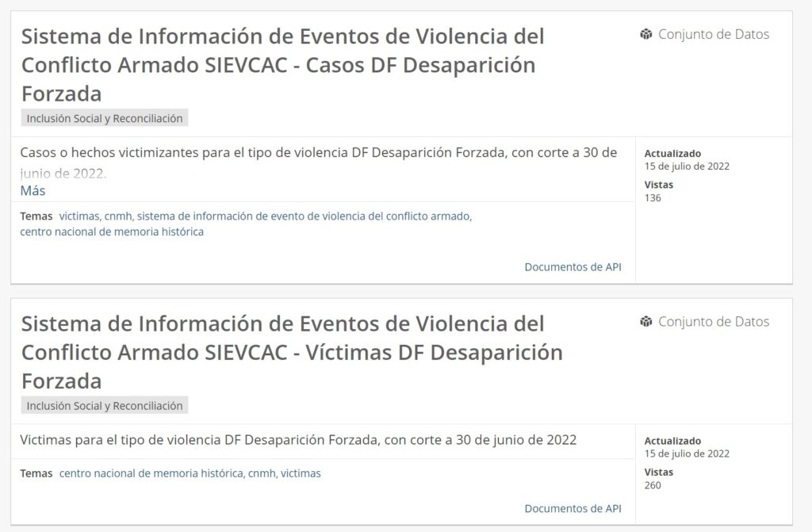This screenshot has height=532, width=812.
Task: Click 'victimas' topic tag on Víctimas DF card
Action: tap(301, 473)
